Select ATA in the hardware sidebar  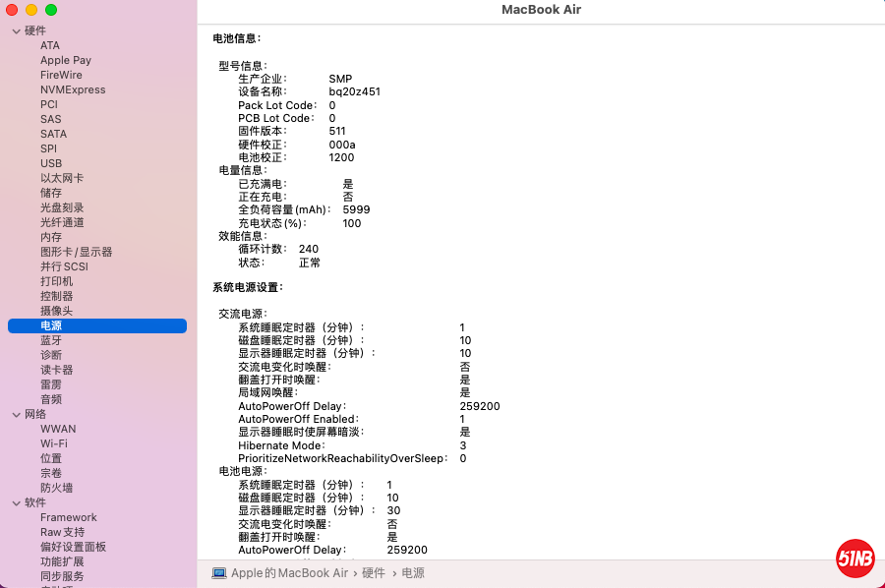[x=50, y=45]
